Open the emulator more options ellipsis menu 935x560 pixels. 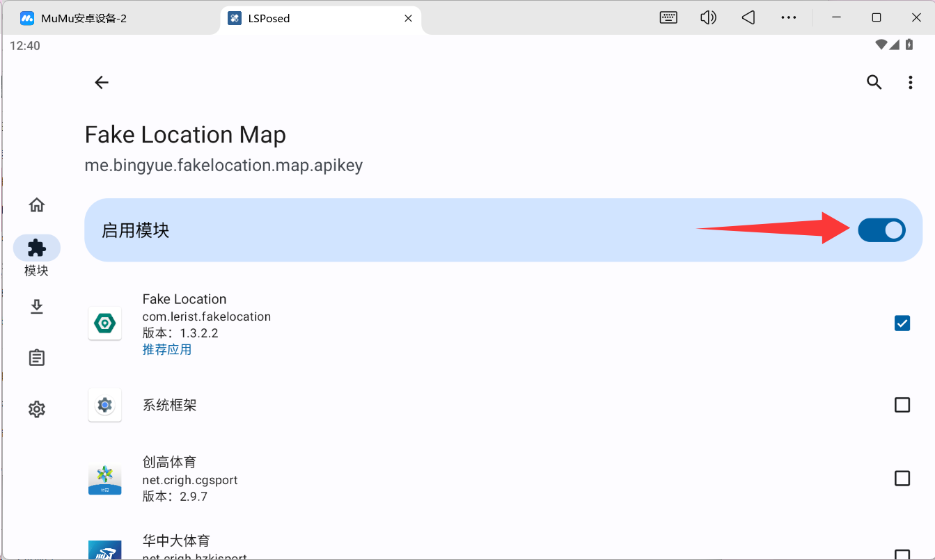[788, 18]
